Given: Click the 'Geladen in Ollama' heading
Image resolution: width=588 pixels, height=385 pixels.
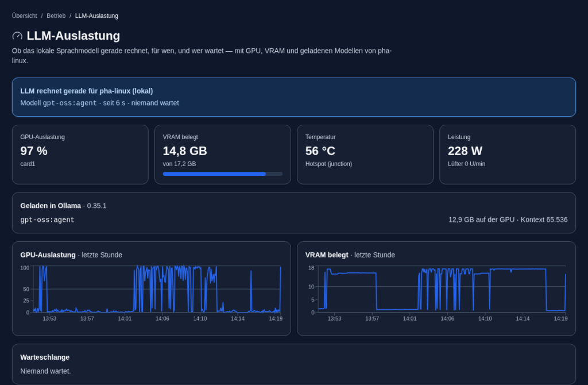Looking at the screenshot, I should pyautogui.click(x=51, y=206).
